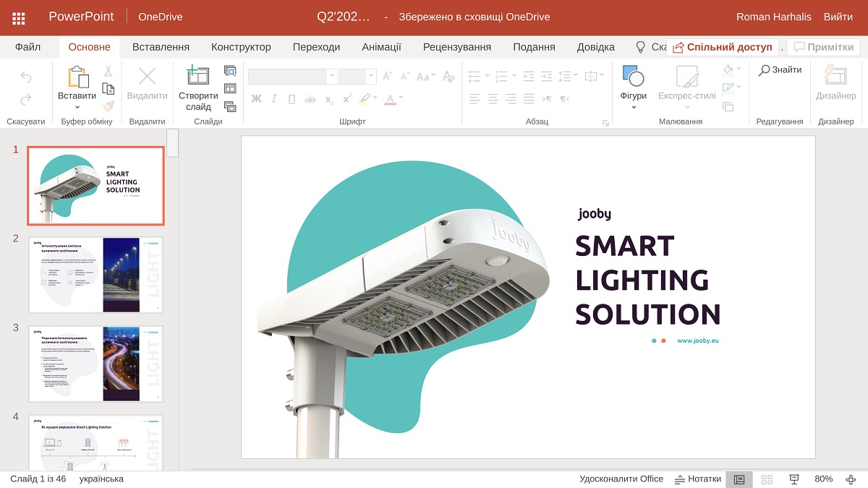Open the Change Case dropdown
The width and height of the screenshot is (868, 488).
point(426,76)
